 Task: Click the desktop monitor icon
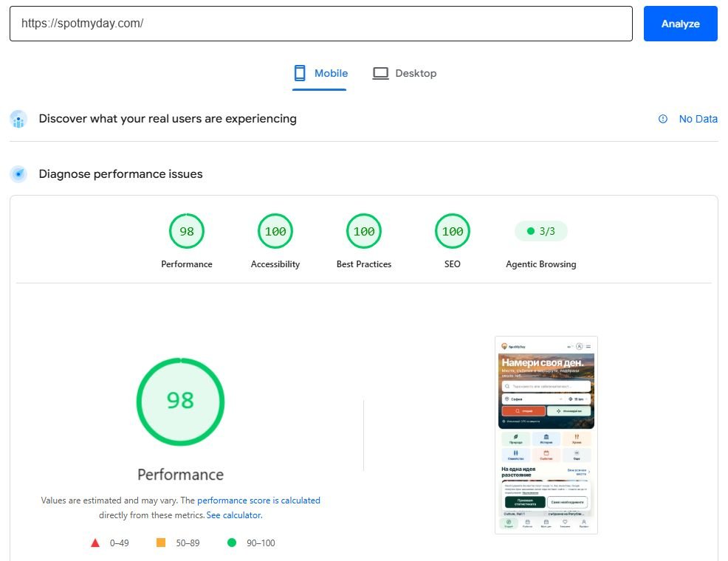(x=380, y=73)
